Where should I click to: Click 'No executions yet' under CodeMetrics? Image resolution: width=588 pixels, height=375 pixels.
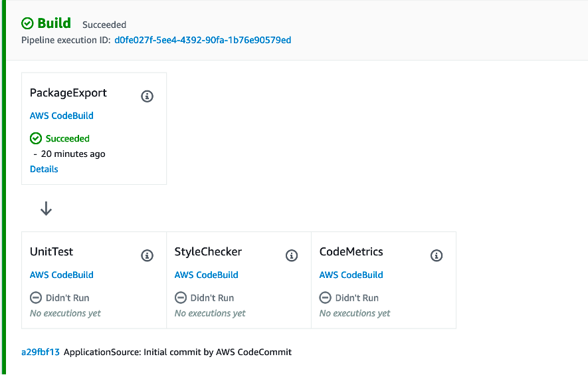[355, 313]
